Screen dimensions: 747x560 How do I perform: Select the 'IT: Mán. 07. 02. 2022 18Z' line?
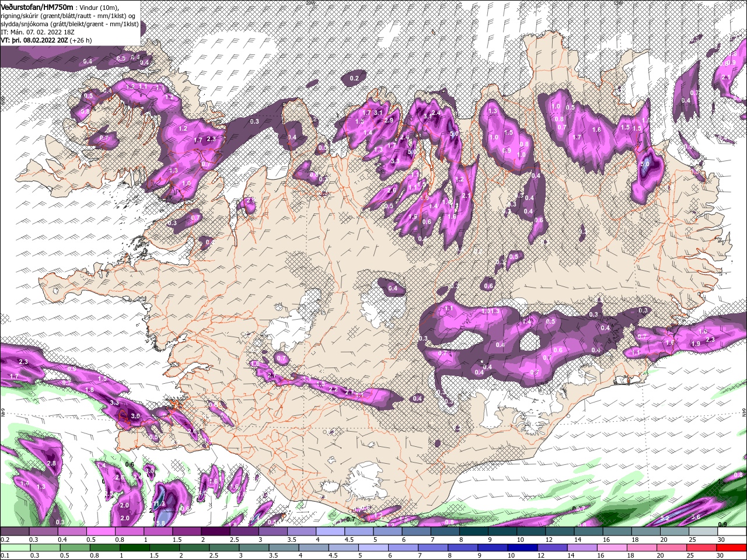coord(37,32)
